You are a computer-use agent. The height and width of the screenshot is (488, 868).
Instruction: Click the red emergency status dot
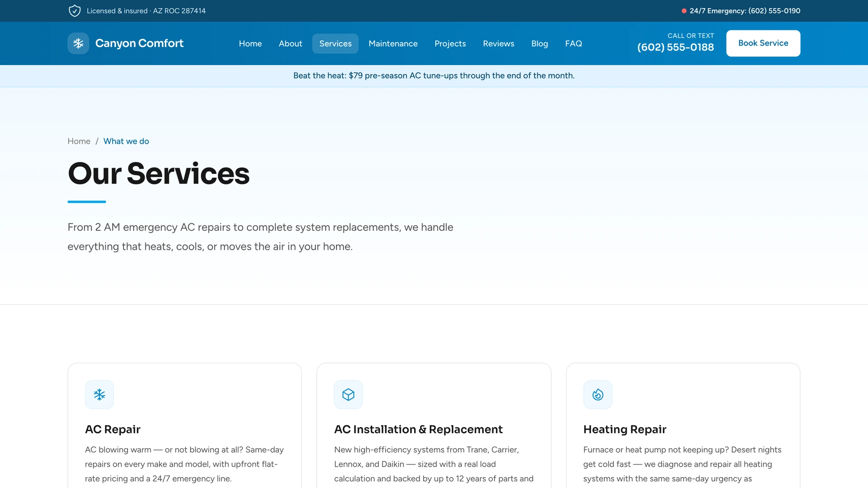pos(684,11)
